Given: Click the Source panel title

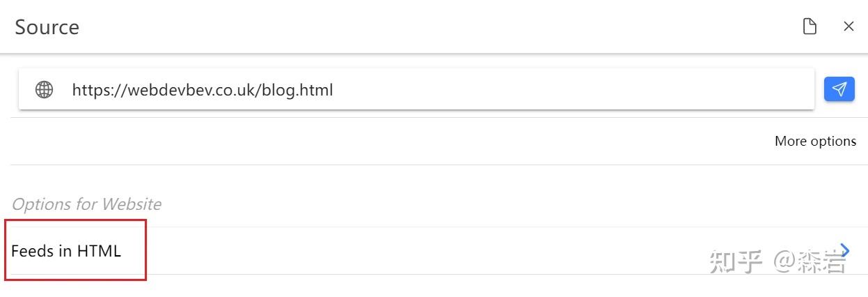Looking at the screenshot, I should point(47,27).
